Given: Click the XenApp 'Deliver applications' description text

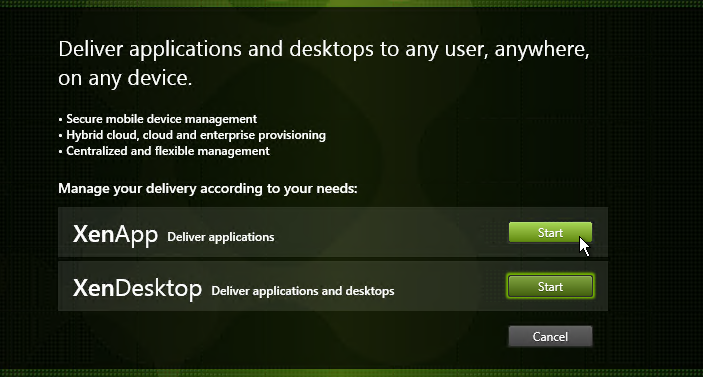Looking at the screenshot, I should pyautogui.click(x=221, y=237).
